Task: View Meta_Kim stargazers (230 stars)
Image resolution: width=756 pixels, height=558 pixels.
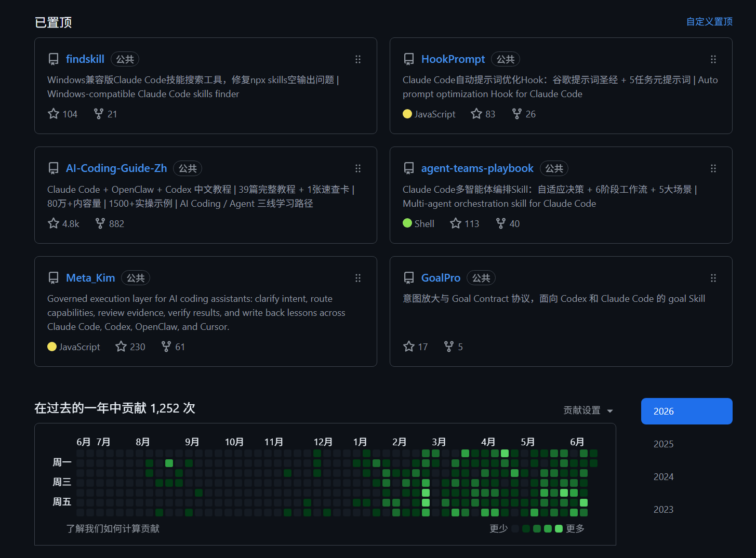Action: coord(130,347)
